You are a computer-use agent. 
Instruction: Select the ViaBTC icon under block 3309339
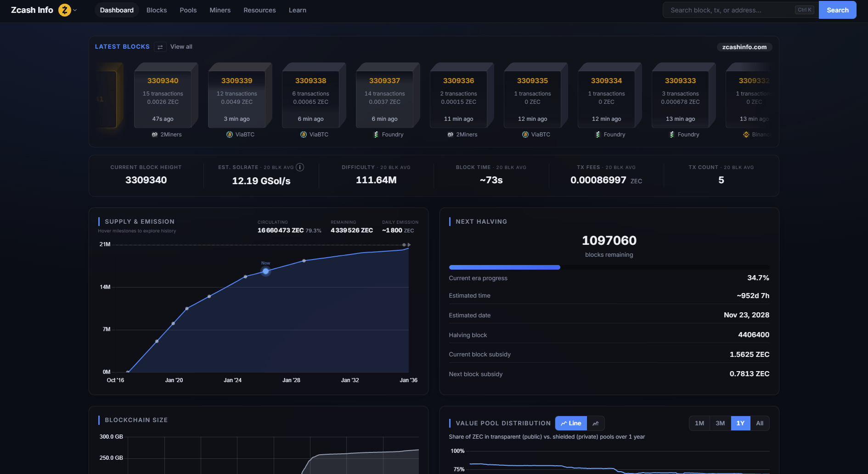229,135
